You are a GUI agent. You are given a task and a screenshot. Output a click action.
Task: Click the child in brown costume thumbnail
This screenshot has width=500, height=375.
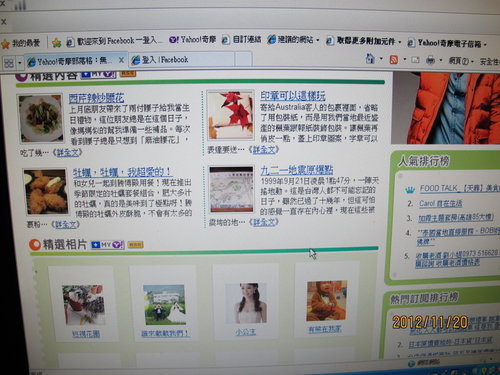point(327,300)
